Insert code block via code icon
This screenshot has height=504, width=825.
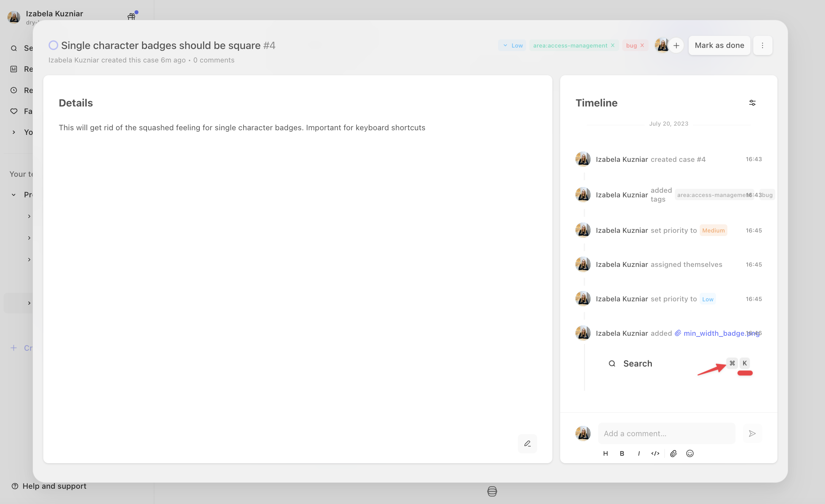[655, 453]
